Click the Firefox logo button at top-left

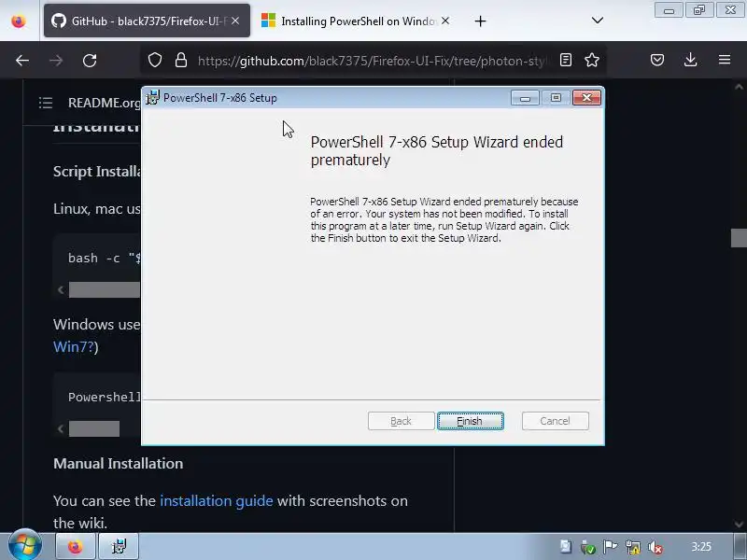click(x=19, y=21)
